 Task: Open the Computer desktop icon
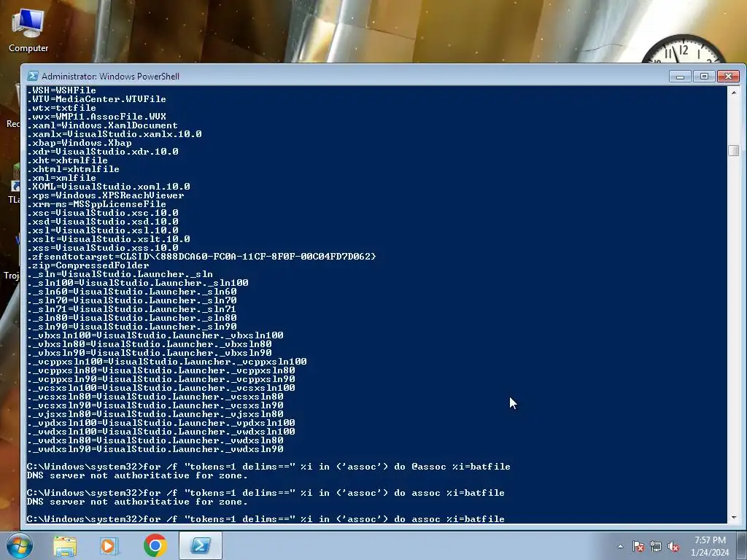pyautogui.click(x=28, y=31)
